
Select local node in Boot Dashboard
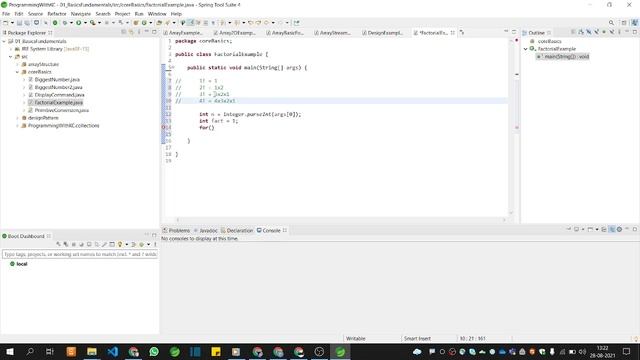tap(18, 264)
